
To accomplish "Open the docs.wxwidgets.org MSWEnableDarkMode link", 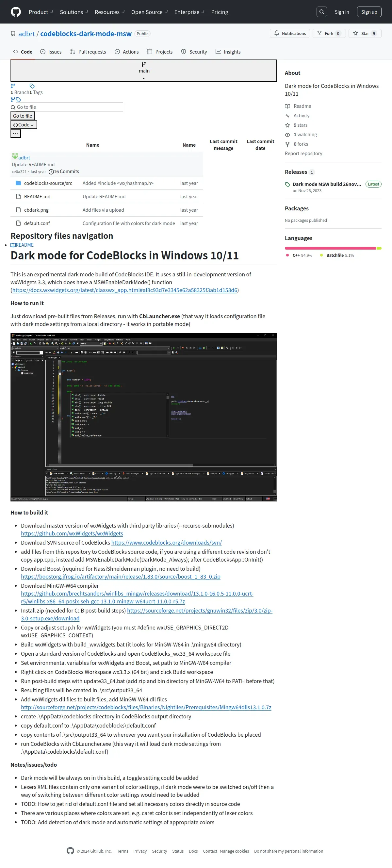I will pos(125,290).
